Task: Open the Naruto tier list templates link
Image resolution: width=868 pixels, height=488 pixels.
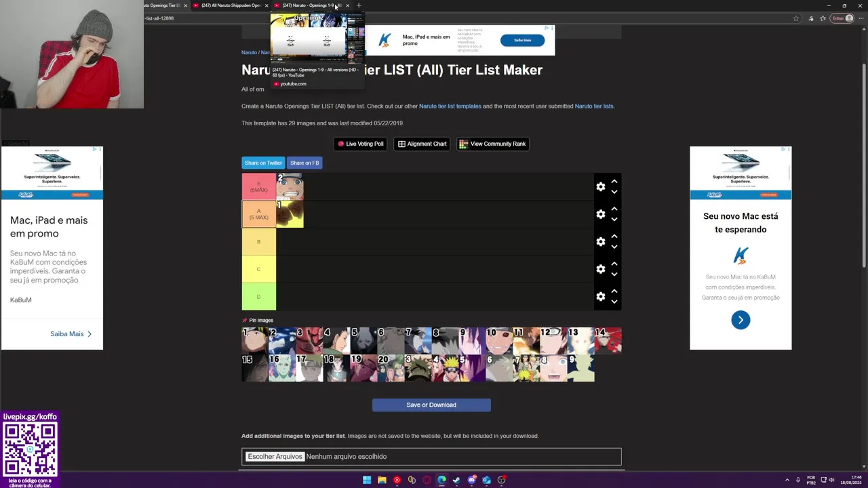Action: coord(450,106)
